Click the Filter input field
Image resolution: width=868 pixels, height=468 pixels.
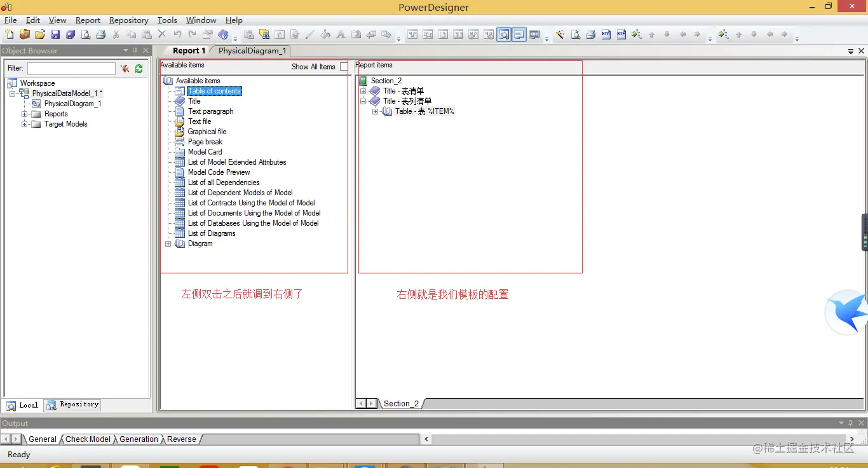[71, 68]
